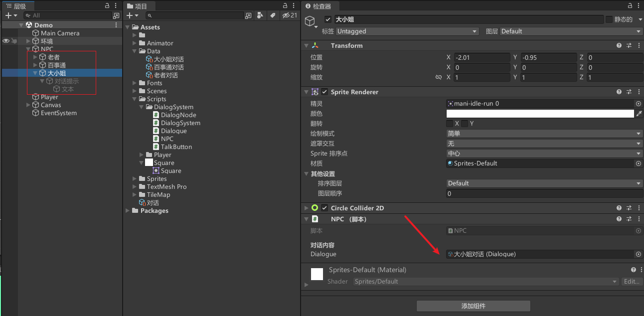Collapse the Transform component foldout
The height and width of the screenshot is (316, 644).
click(x=306, y=45)
